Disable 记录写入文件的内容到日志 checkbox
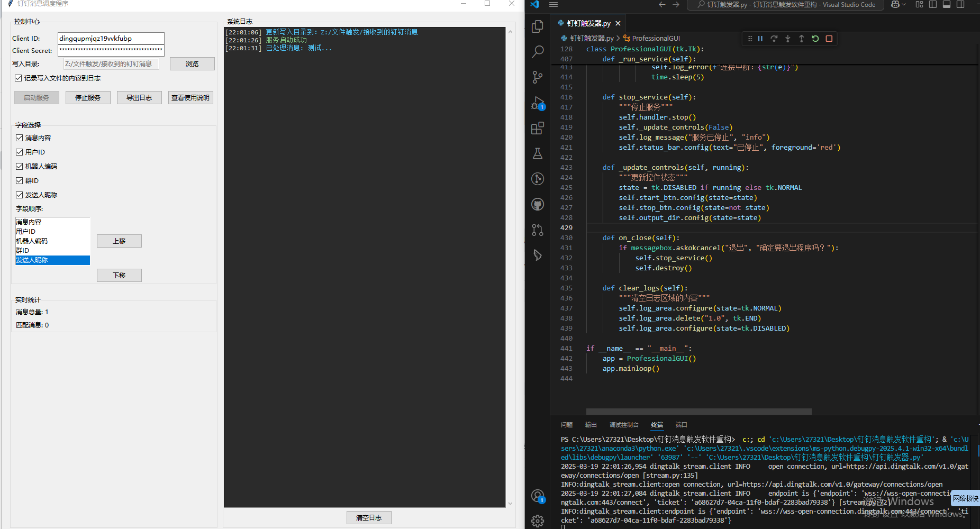Screen dimensions: 980x529 coord(19,78)
